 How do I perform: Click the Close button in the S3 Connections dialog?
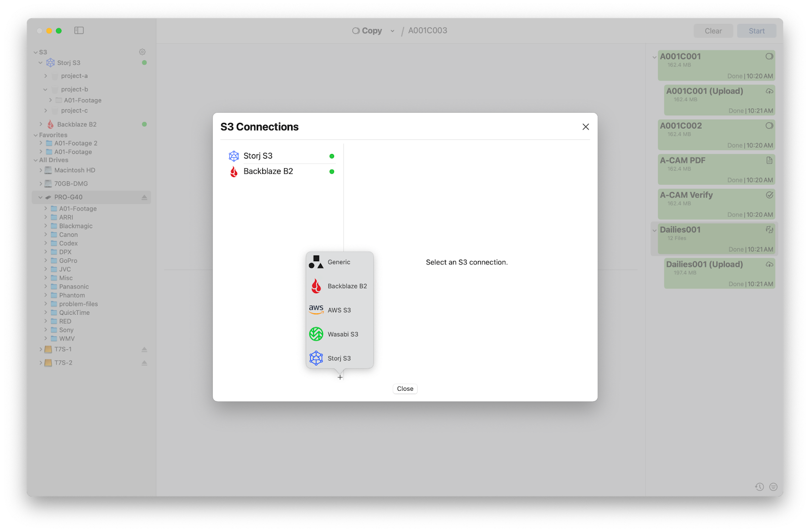(405, 389)
